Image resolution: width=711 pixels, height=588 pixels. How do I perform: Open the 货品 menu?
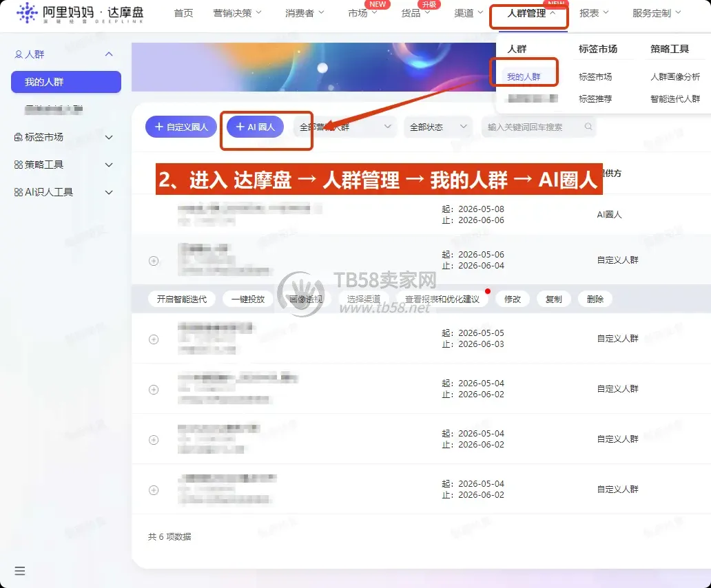click(415, 13)
